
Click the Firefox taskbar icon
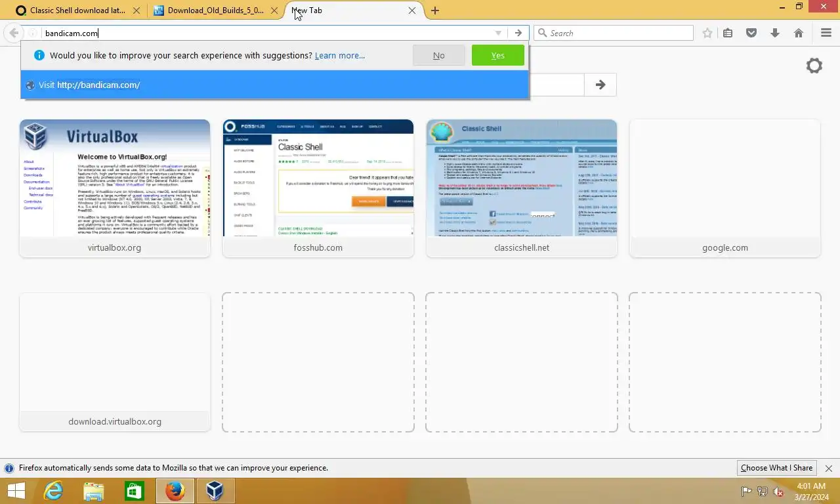[175, 491]
